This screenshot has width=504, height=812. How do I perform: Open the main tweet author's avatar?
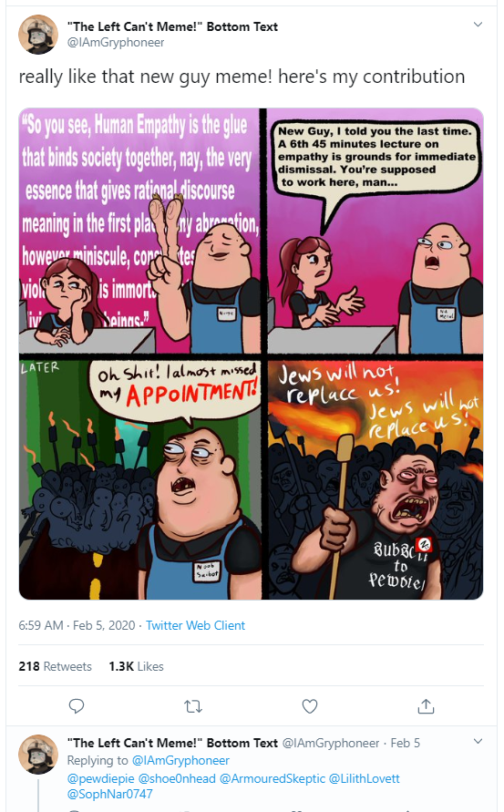coord(38,35)
